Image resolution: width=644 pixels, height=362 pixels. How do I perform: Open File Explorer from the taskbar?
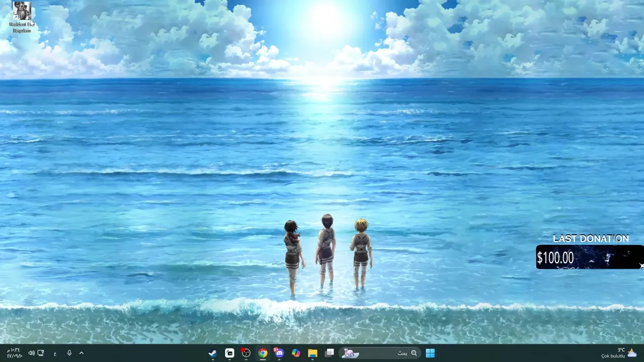[312, 353]
